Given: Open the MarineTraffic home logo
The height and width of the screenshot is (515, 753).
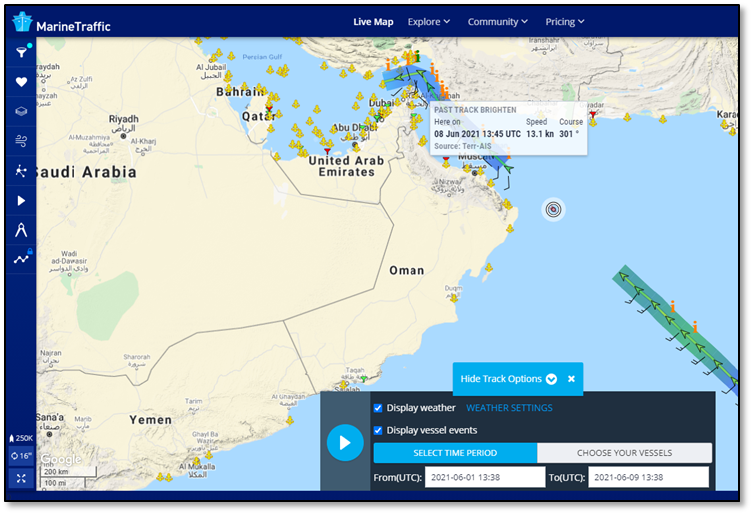Looking at the screenshot, I should (61, 23).
